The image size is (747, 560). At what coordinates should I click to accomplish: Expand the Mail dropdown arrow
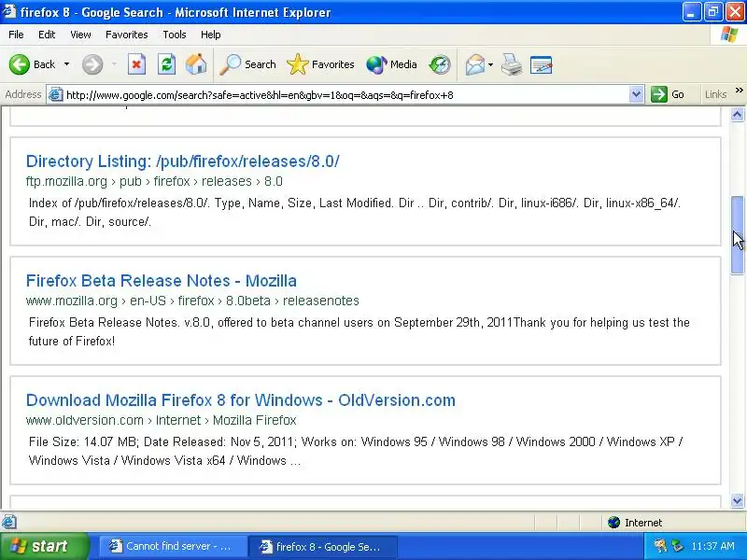click(x=490, y=64)
